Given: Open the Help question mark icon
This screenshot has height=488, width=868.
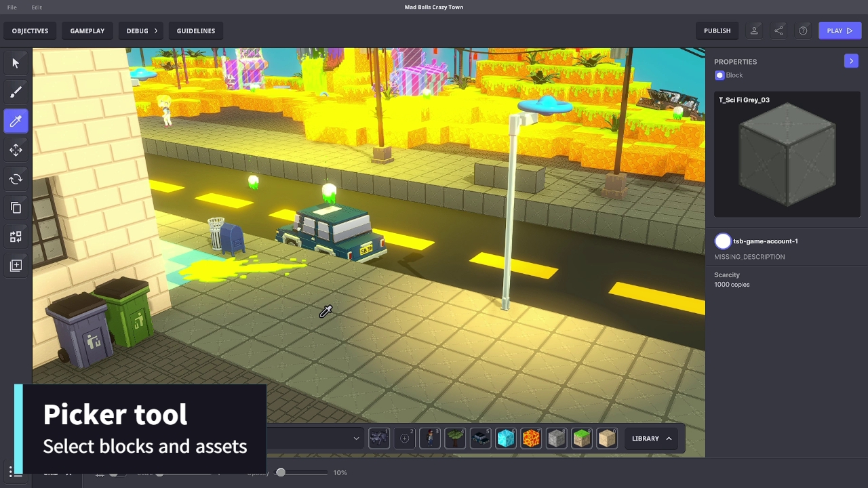Looking at the screenshot, I should pyautogui.click(x=803, y=30).
